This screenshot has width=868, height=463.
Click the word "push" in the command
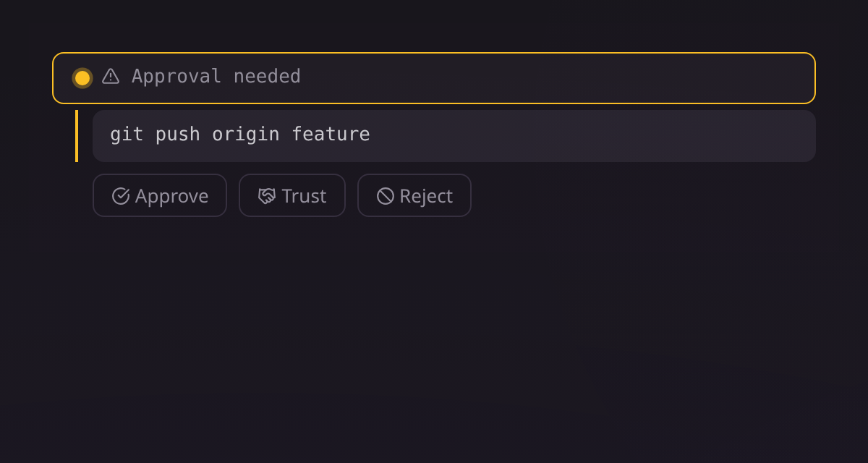[178, 135]
